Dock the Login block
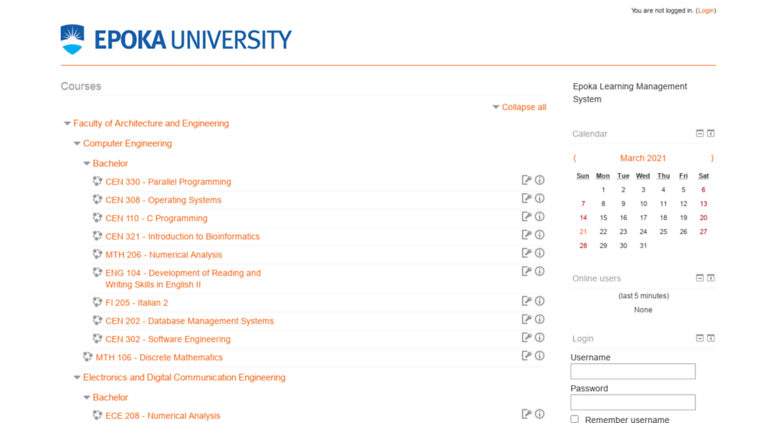777x423 pixels. [x=711, y=338]
